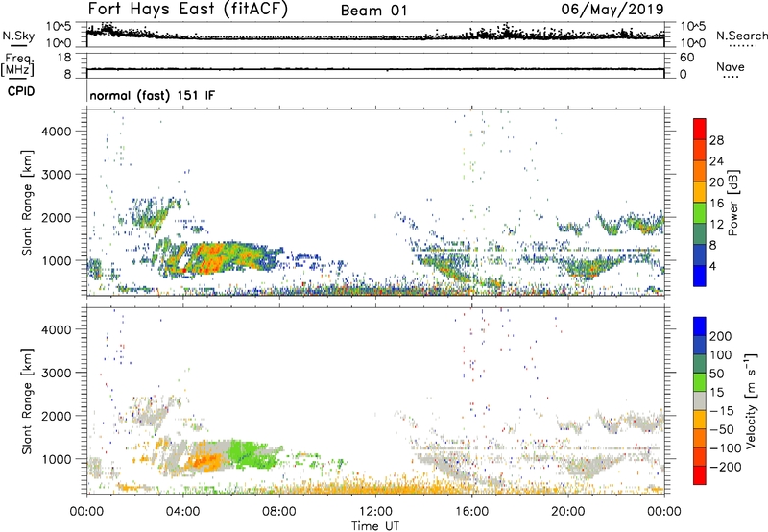Click the "60" tick on Nave axis
This screenshot has height=532, width=768.
tap(686, 58)
